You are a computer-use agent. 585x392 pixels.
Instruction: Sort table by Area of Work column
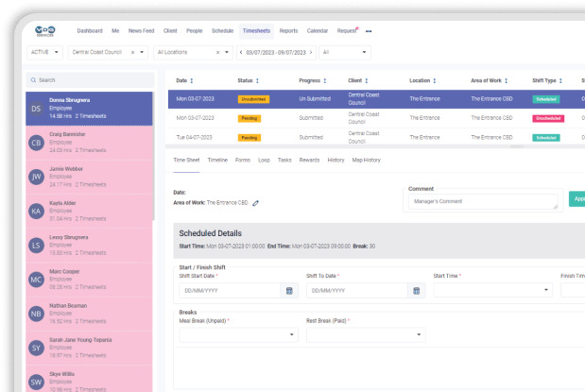pyautogui.click(x=507, y=80)
